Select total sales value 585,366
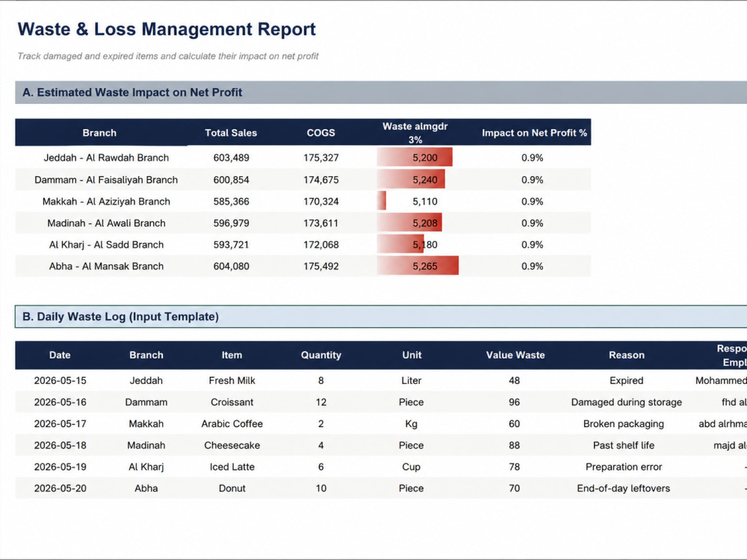Screen dimensions: 747x560 (231, 202)
